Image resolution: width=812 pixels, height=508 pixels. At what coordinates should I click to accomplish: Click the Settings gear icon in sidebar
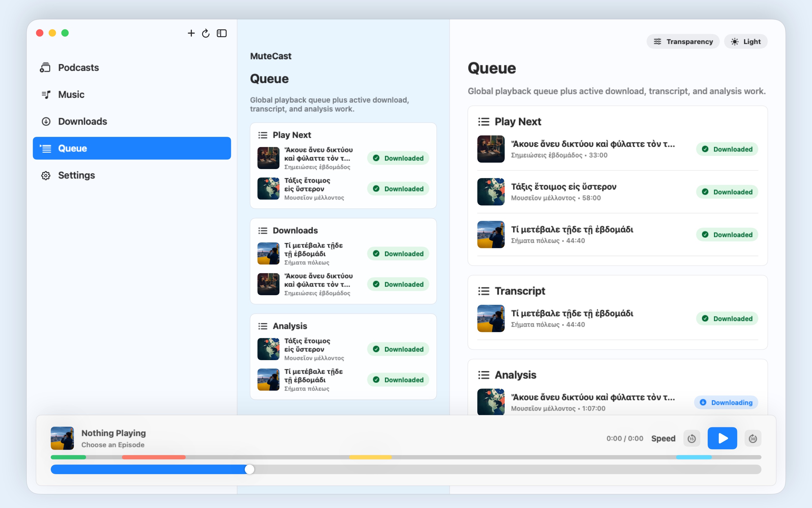tap(46, 175)
